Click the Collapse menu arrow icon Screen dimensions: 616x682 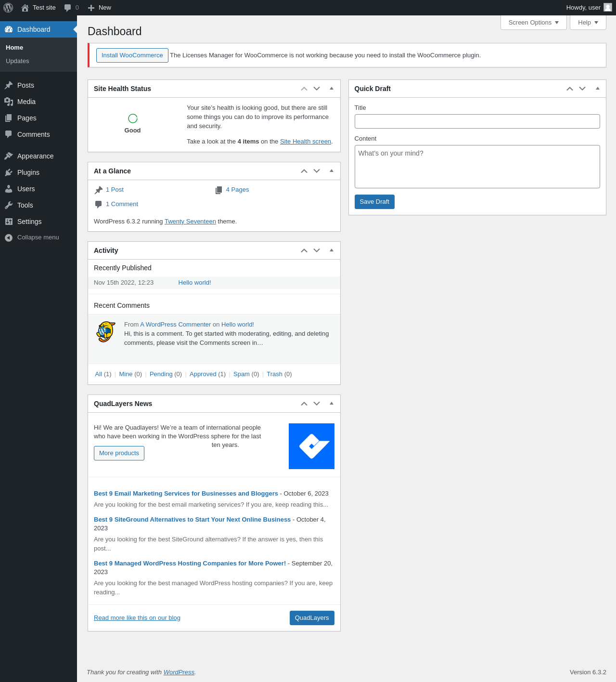point(9,237)
